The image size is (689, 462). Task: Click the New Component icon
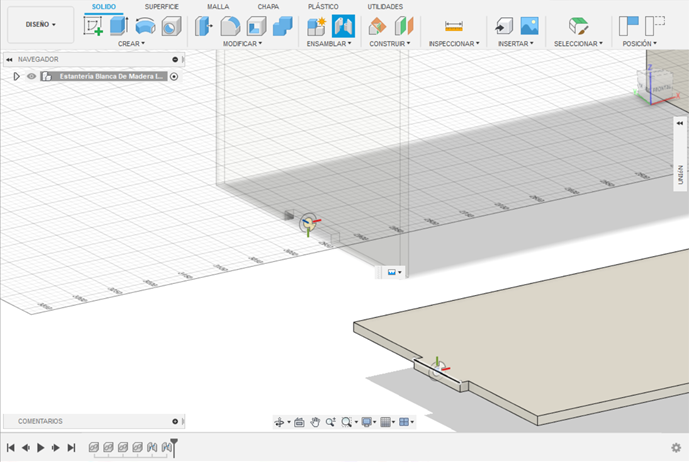[x=316, y=26]
